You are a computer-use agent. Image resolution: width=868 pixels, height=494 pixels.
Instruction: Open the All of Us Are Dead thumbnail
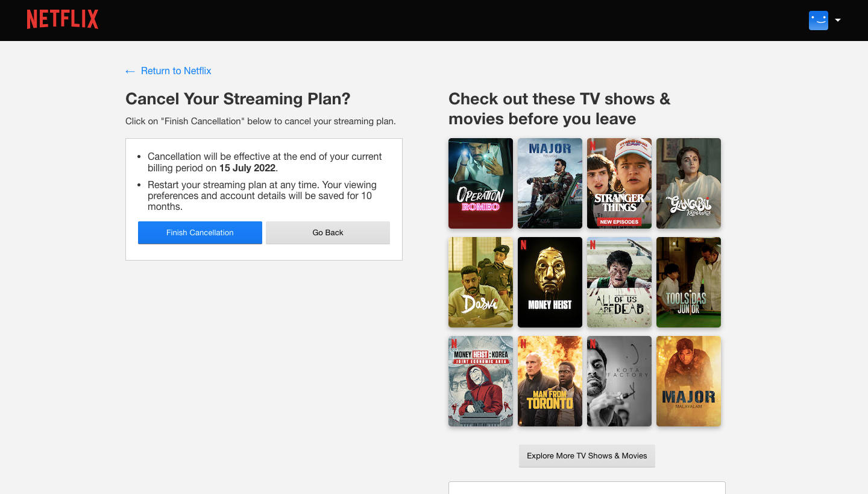pos(619,282)
